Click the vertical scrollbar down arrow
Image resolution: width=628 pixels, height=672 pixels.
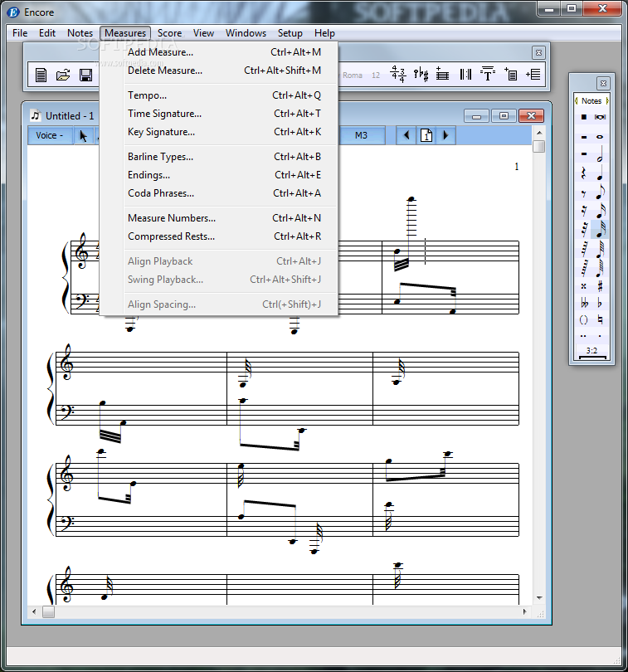539,598
